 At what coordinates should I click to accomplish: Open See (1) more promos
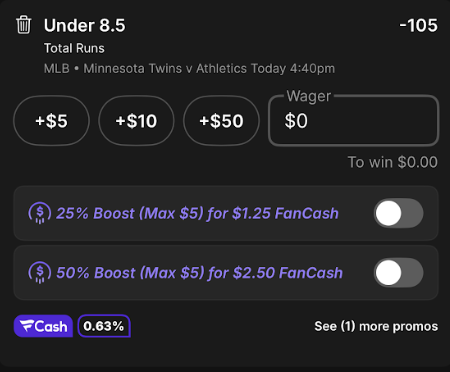[376, 326]
